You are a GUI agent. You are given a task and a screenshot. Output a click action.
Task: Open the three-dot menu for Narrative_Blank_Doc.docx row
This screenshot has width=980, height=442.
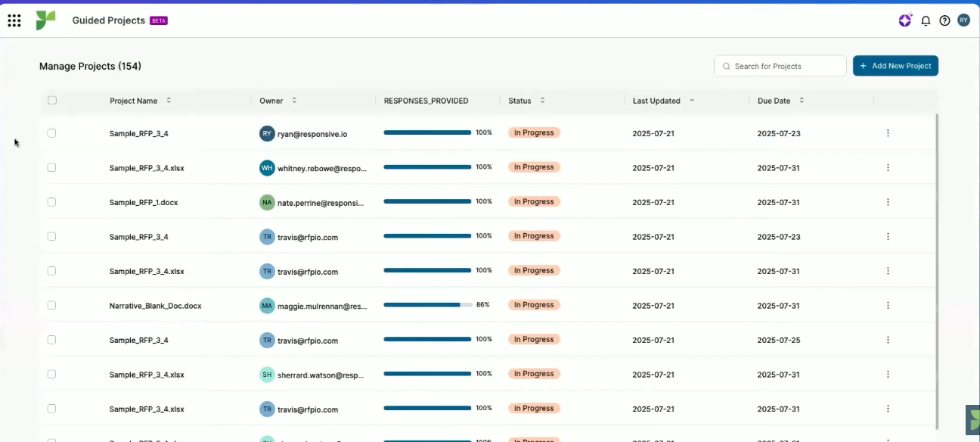coord(888,306)
